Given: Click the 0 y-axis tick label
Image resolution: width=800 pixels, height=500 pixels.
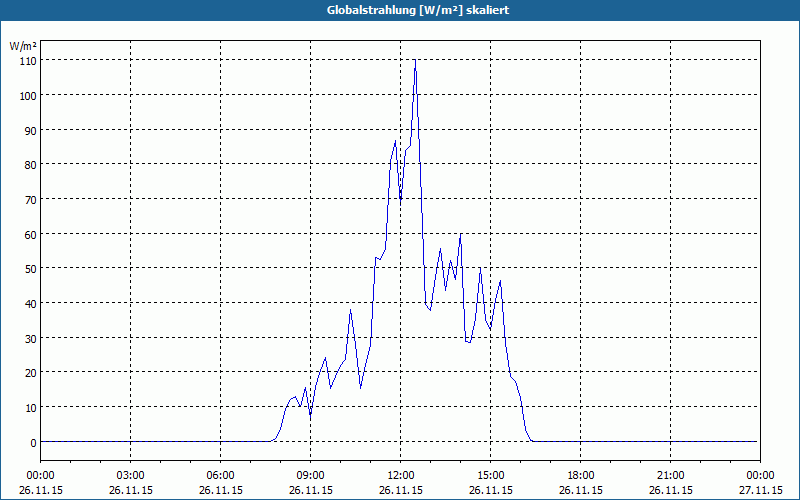Looking at the screenshot, I should click(33, 442).
